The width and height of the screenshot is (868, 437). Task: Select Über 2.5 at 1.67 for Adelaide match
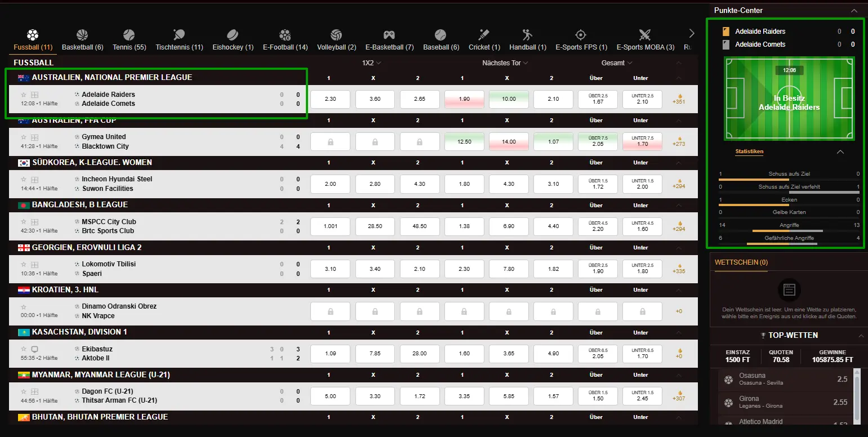click(598, 99)
